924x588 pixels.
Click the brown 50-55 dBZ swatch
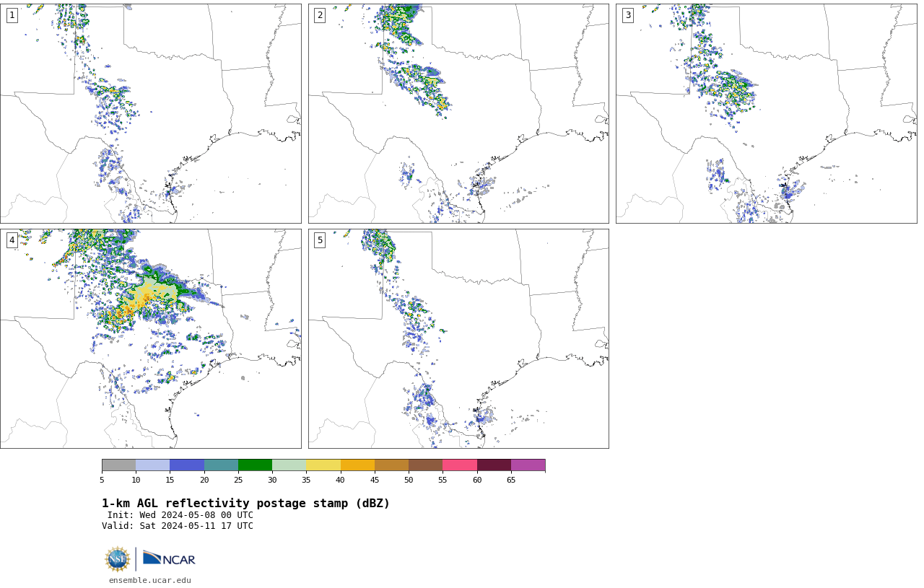pyautogui.click(x=426, y=465)
